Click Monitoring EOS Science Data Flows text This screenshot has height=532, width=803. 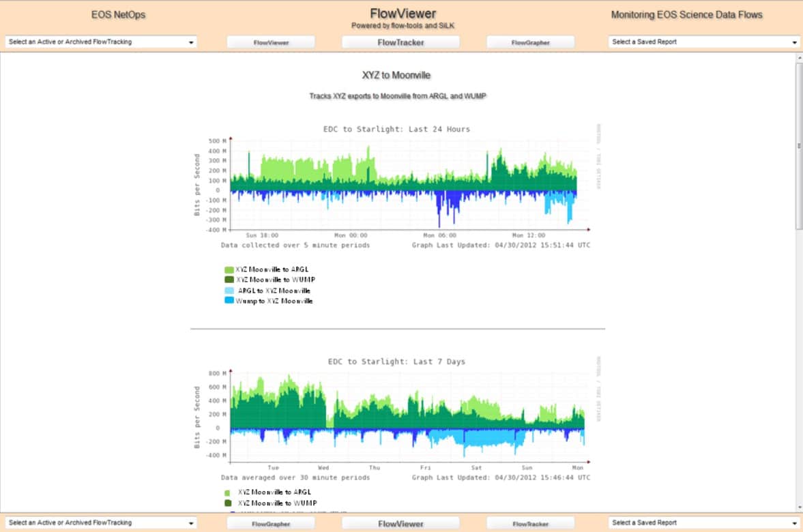pos(687,15)
